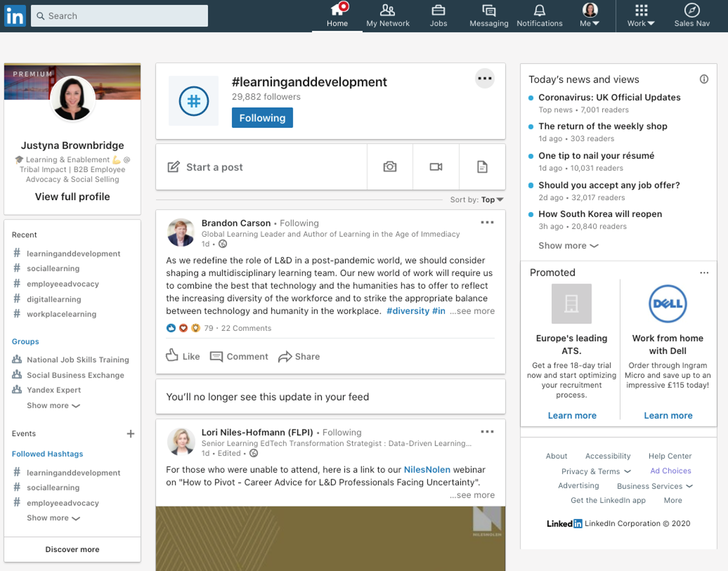
Task: Click the camera icon to add photo
Action: (390, 167)
